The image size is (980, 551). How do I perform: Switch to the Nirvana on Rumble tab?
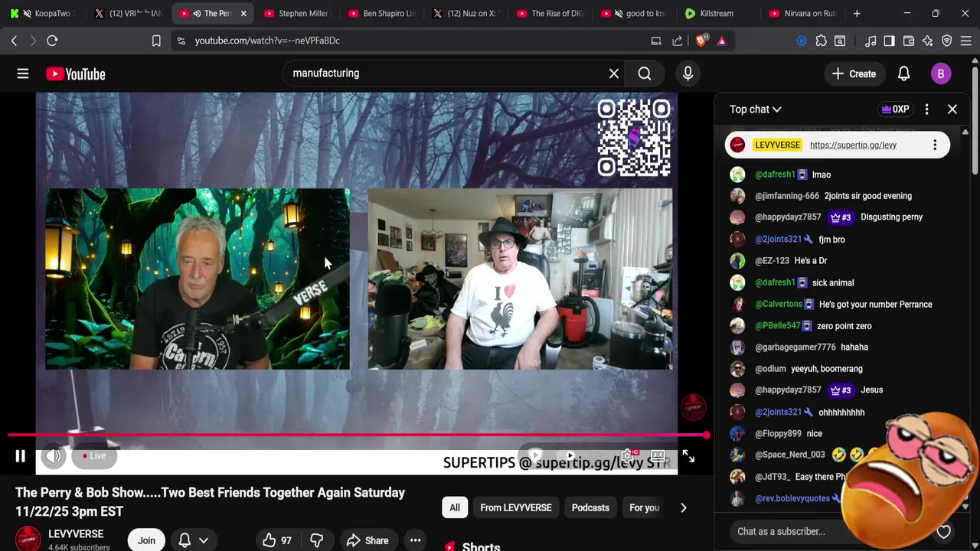(x=802, y=13)
